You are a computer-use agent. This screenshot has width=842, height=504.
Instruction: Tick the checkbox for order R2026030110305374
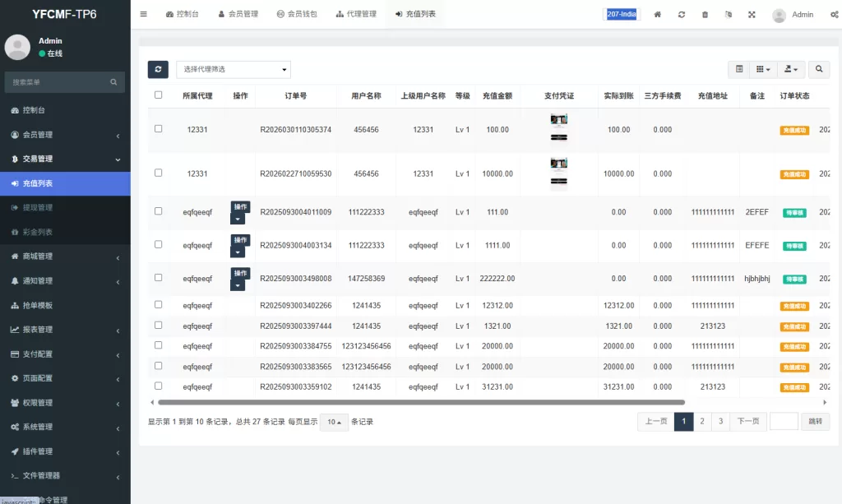click(x=159, y=129)
